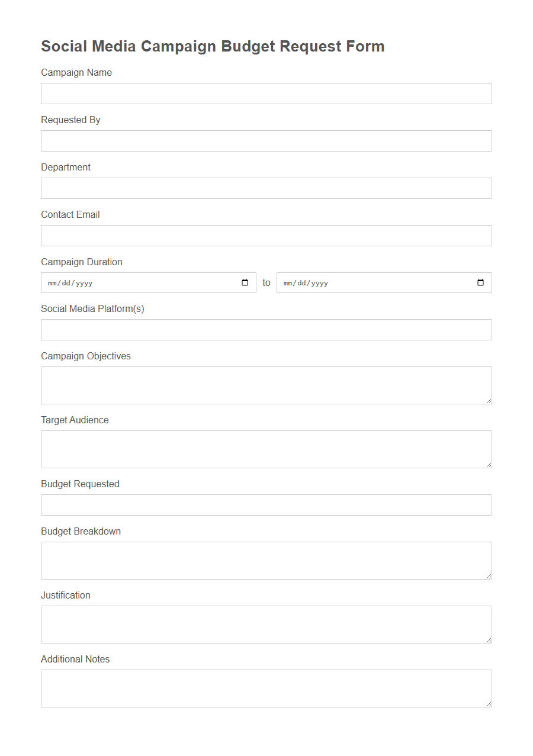Open the end date calendar picker
533x756 pixels.
tap(479, 282)
